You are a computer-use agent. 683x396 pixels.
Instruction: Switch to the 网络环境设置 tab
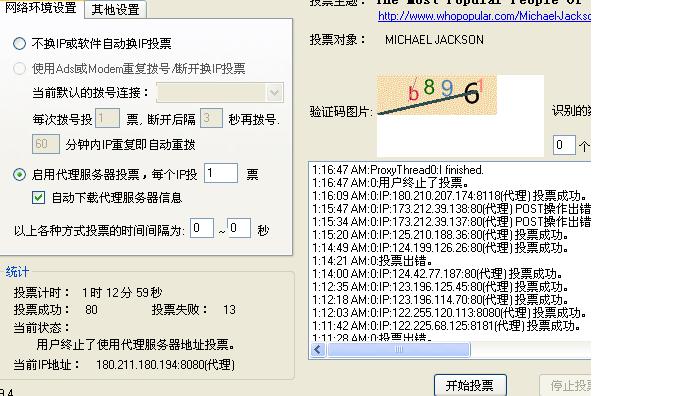(x=41, y=8)
